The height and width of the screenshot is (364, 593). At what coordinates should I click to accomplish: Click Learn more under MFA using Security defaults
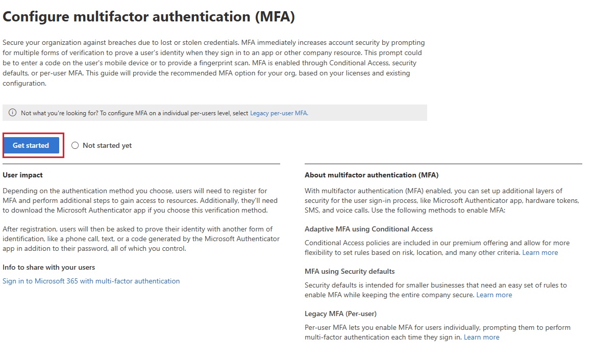(x=494, y=295)
